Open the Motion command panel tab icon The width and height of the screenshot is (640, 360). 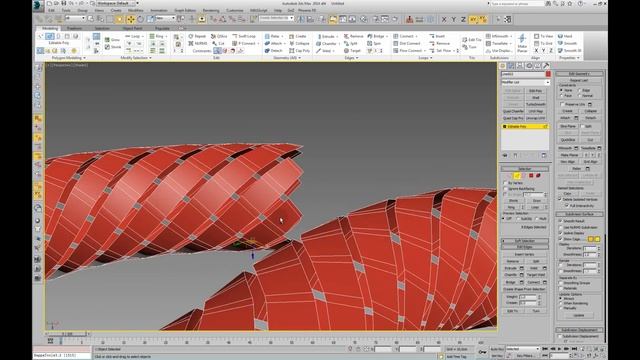click(x=529, y=66)
